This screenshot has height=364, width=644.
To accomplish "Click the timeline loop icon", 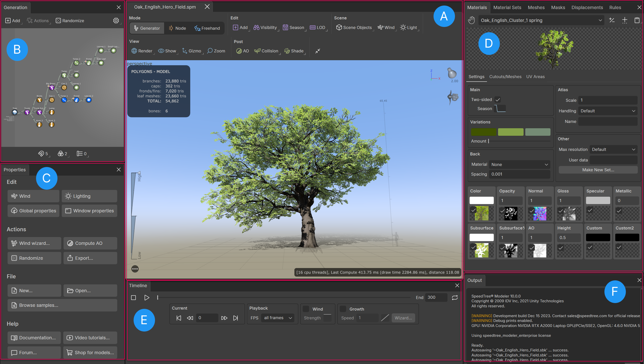I will 455,297.
